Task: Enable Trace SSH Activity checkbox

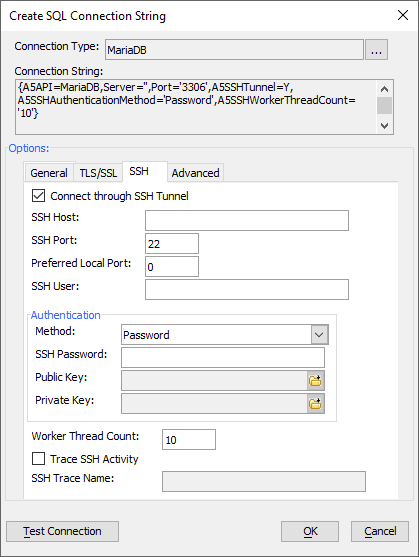Action: tap(38, 459)
